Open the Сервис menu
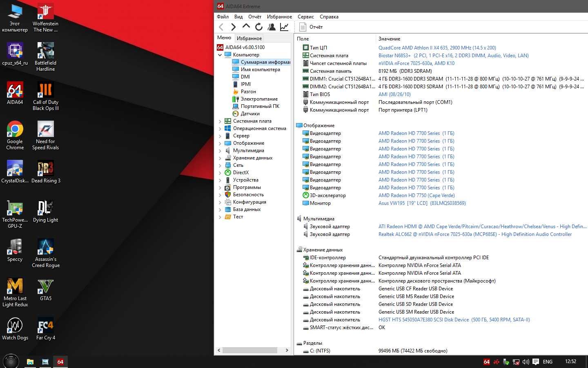Image resolution: width=588 pixels, height=368 pixels. [x=306, y=17]
